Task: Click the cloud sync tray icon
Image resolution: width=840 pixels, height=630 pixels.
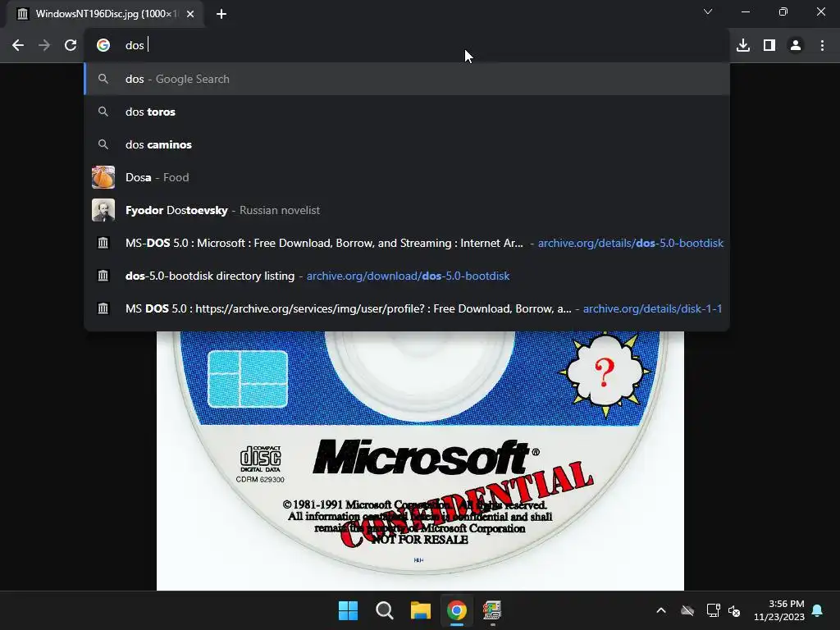Action: pos(687,610)
